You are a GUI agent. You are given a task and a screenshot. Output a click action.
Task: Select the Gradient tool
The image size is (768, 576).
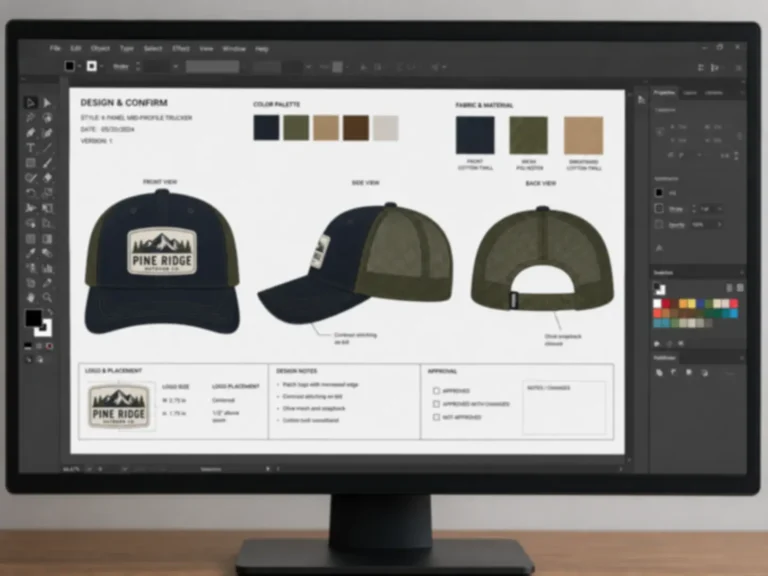[47, 239]
